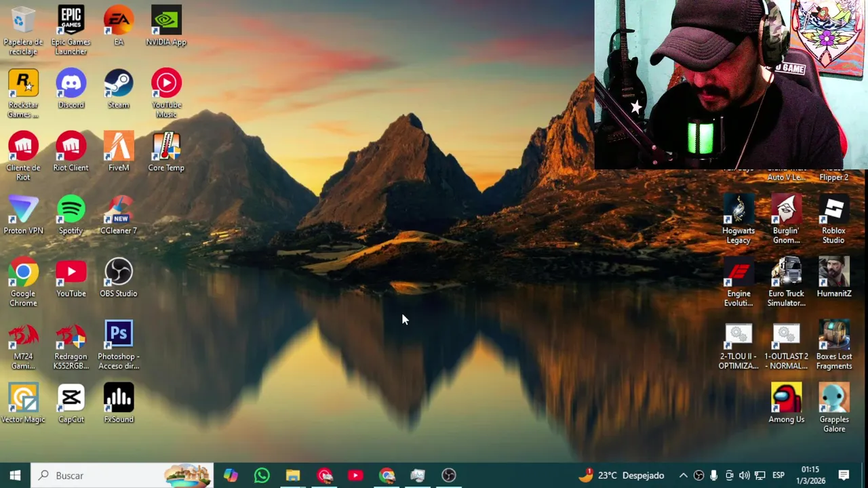Select the HumanitZ game icon
Viewport: 868px width, 488px height.
pyautogui.click(x=834, y=279)
